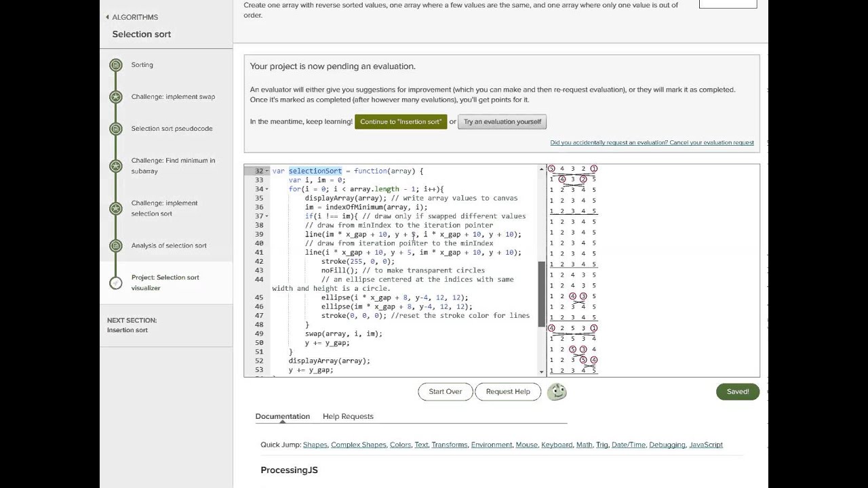Open Selection sort pseudocode lesson
This screenshot has width=868, height=488.
[x=172, y=129]
